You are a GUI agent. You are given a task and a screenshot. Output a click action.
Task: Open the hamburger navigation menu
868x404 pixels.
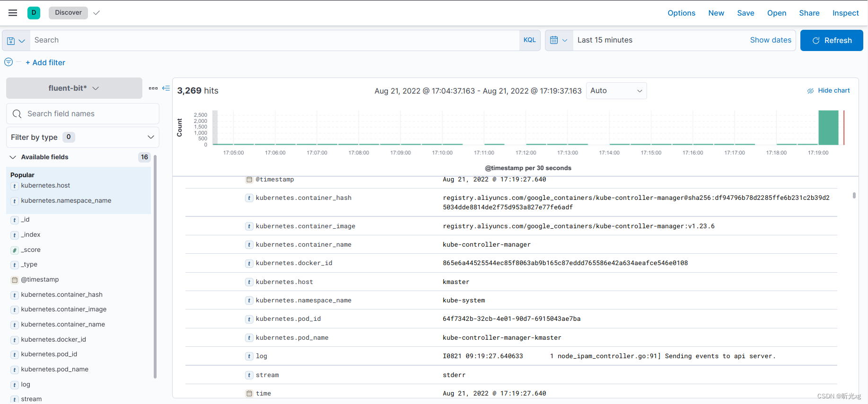click(x=13, y=13)
